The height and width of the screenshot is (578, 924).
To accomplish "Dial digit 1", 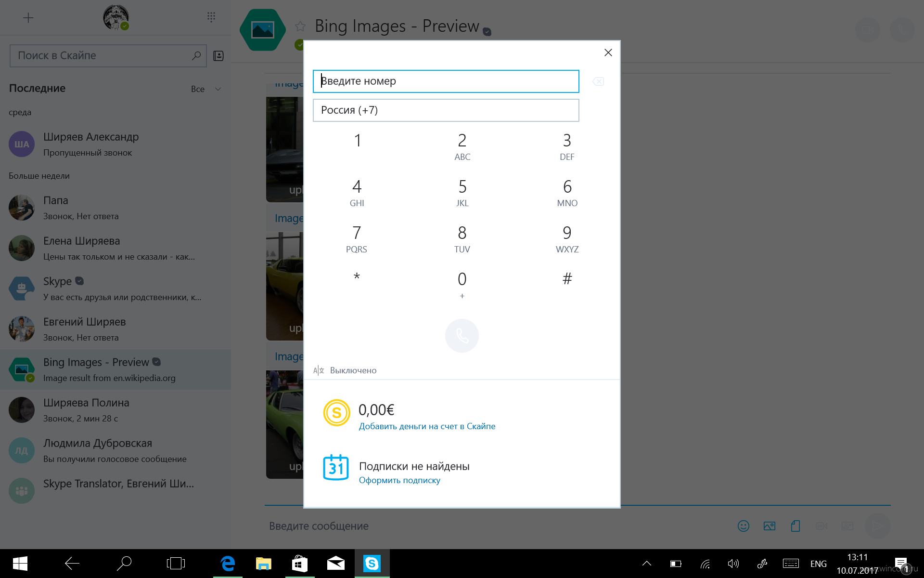I will click(357, 141).
